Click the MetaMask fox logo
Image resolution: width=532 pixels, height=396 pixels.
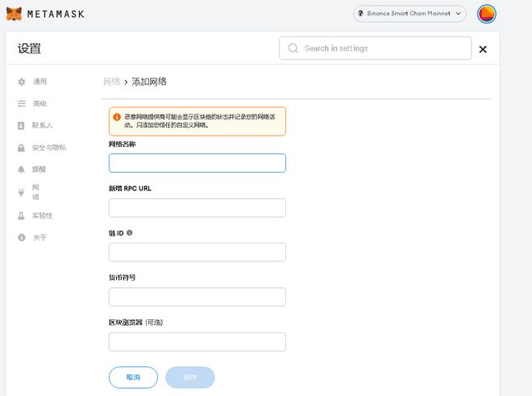pyautogui.click(x=14, y=14)
